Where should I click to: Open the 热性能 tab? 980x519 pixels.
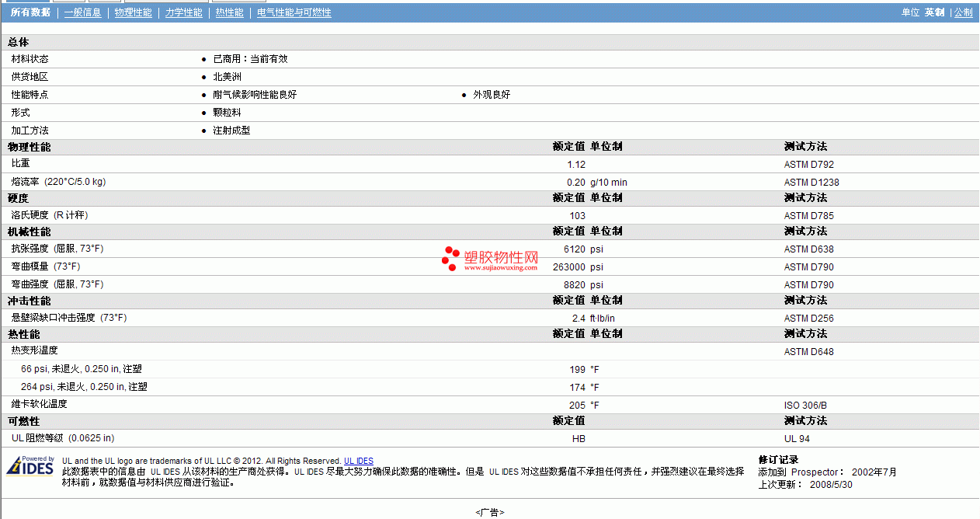point(229,12)
